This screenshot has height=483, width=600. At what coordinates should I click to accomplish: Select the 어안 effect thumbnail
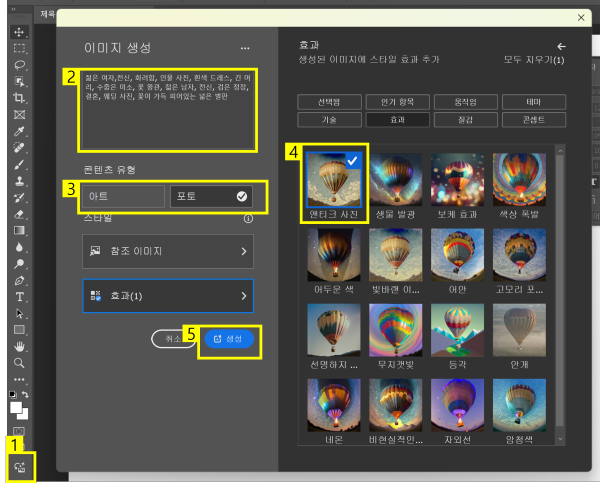[458, 255]
